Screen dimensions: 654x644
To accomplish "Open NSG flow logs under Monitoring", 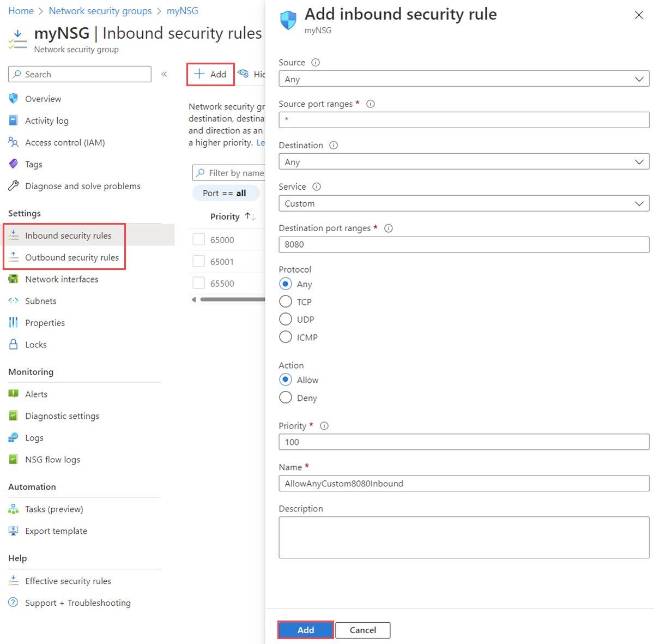I will [14, 459].
